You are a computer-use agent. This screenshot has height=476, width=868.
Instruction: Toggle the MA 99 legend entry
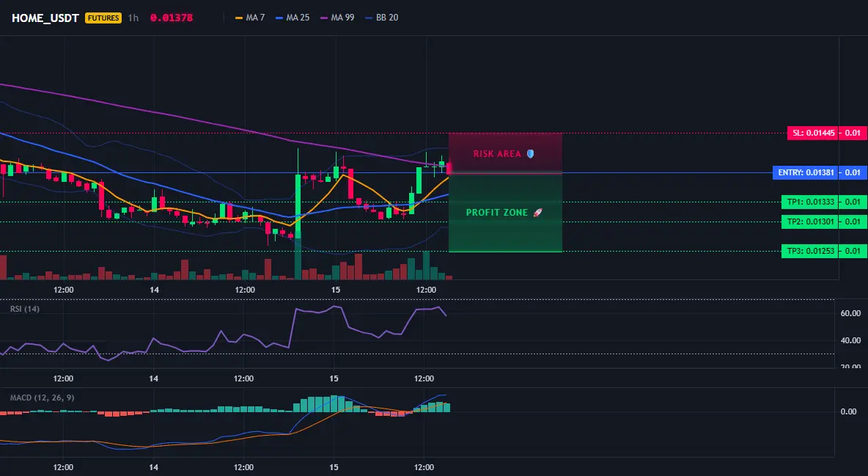pos(338,18)
